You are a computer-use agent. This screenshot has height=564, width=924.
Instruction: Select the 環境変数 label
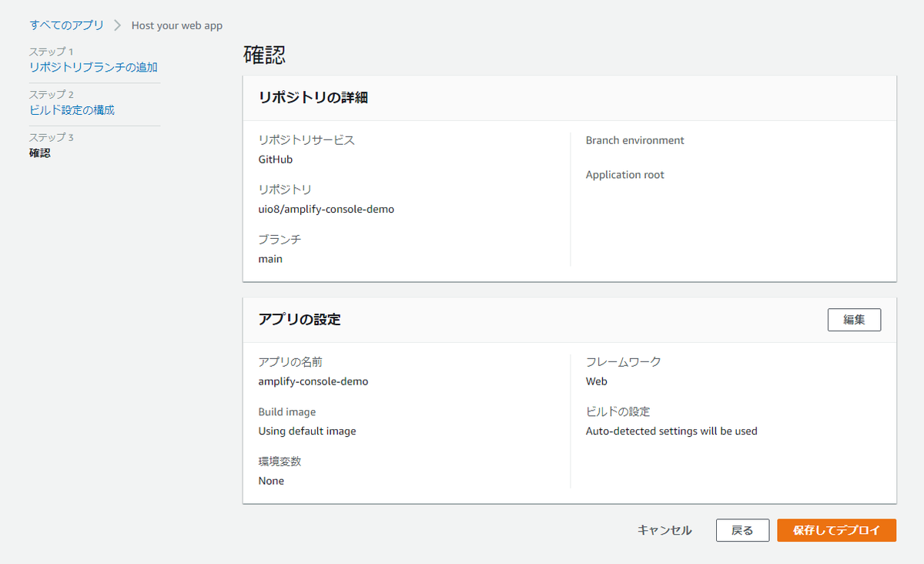pos(281,462)
